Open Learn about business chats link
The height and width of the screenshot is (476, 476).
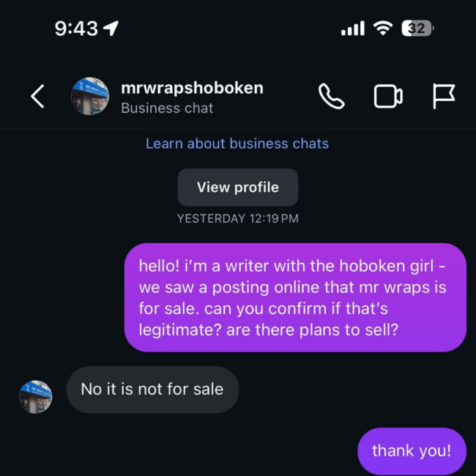pos(237,144)
